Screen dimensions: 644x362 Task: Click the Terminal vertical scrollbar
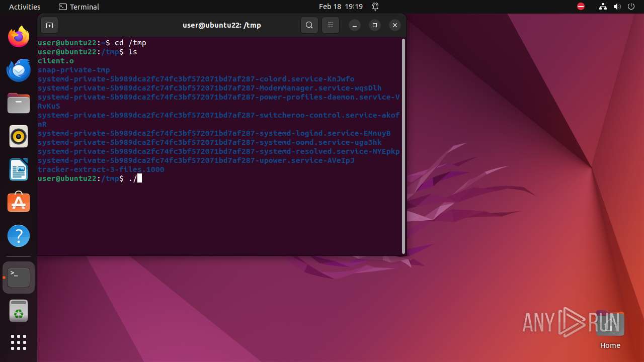pyautogui.click(x=404, y=146)
